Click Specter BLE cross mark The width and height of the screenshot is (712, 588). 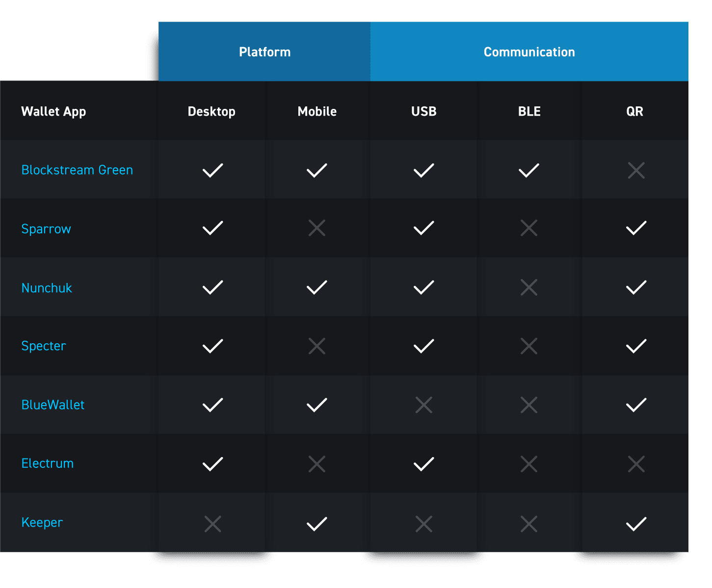coord(529,346)
